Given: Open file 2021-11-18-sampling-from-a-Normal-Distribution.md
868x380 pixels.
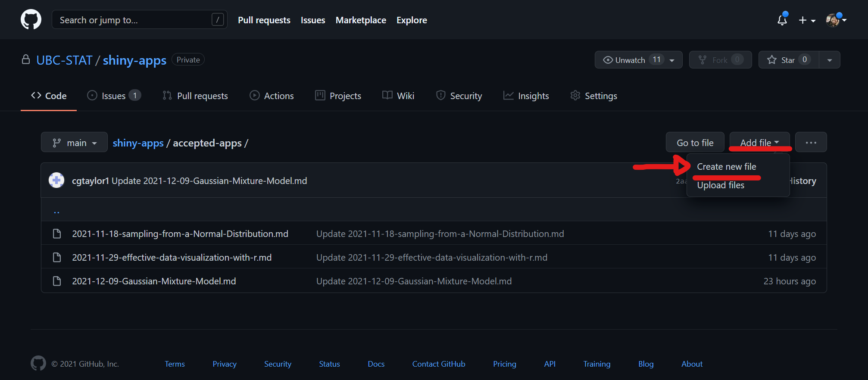Looking at the screenshot, I should (x=180, y=234).
